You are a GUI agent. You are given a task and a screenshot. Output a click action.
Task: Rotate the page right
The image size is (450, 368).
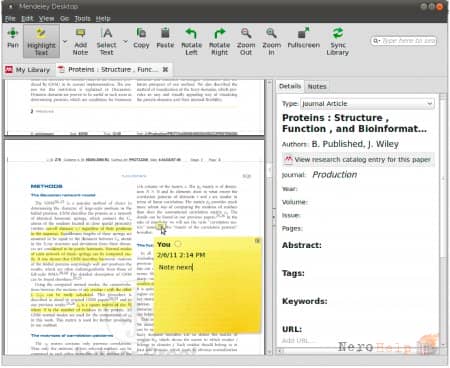(x=219, y=42)
